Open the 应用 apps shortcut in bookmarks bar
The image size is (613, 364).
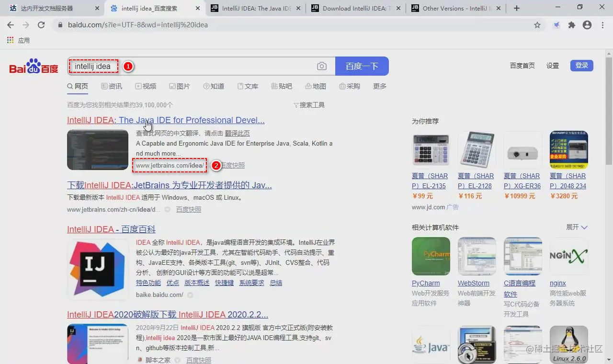pos(19,40)
